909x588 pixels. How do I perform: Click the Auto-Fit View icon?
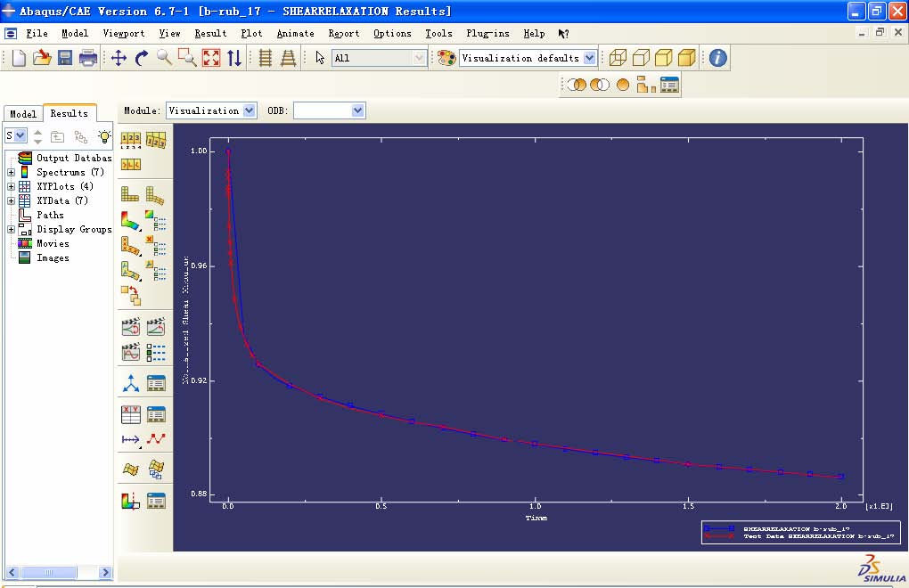(211, 58)
